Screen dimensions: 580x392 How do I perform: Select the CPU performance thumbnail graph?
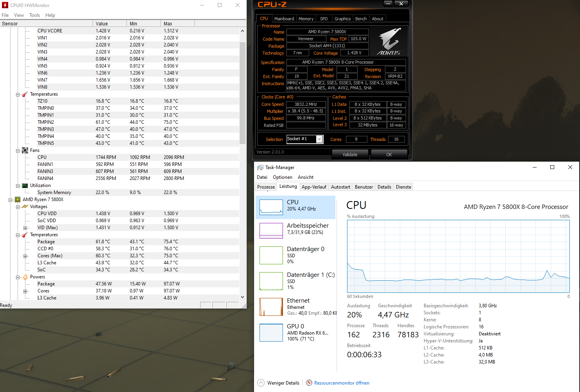[271, 207]
